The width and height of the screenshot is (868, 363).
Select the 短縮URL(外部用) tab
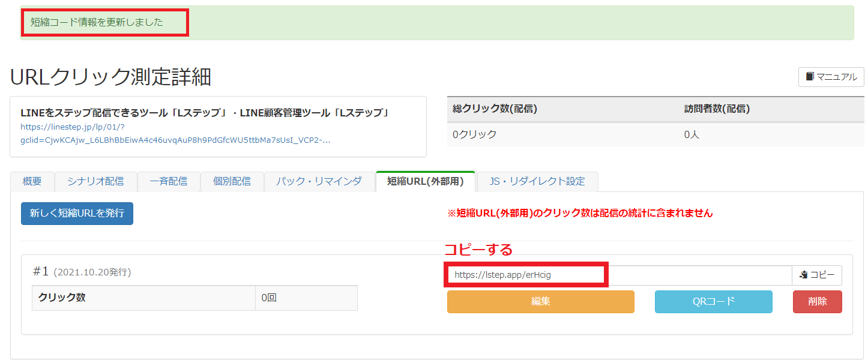[426, 181]
